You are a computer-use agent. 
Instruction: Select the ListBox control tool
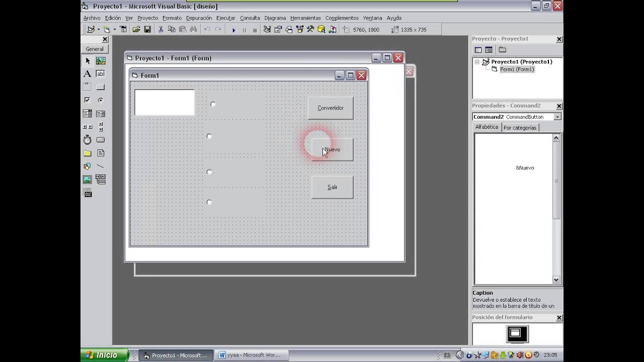[101, 114]
